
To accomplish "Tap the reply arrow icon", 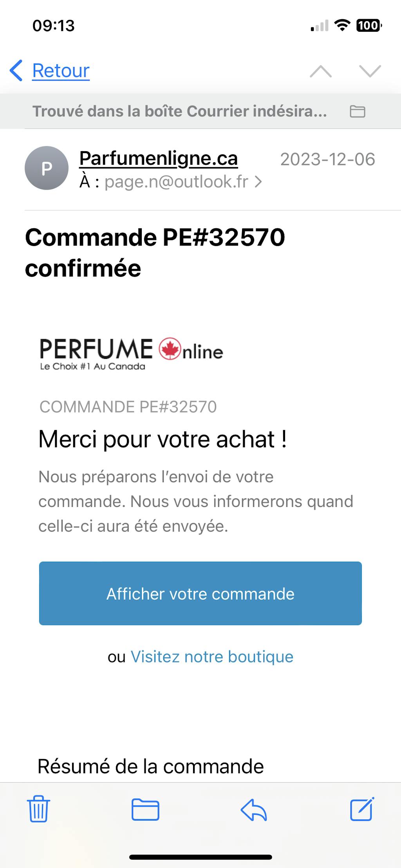I will 254,809.
